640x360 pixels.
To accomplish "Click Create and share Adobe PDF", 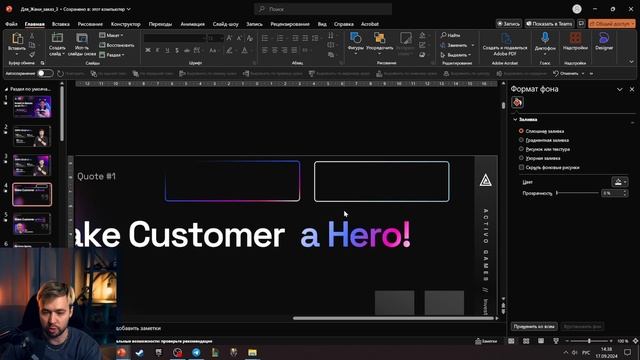I will click(x=505, y=45).
